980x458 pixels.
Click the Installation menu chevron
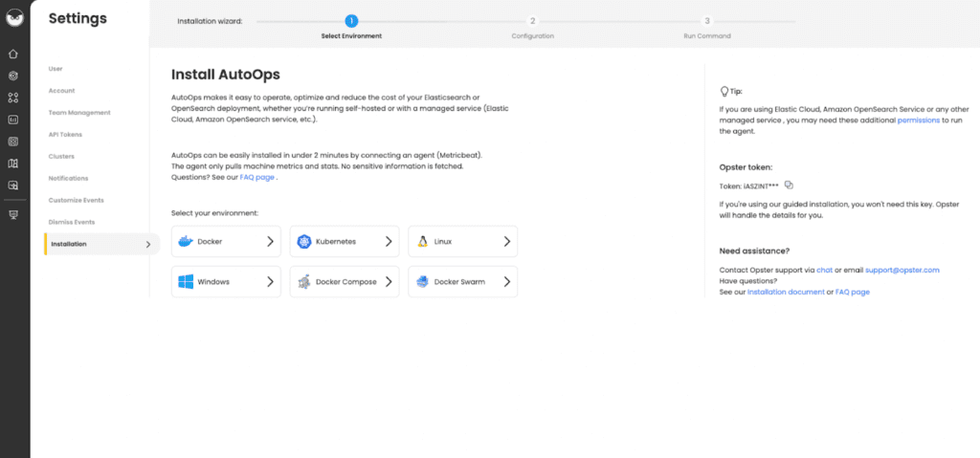tap(148, 245)
